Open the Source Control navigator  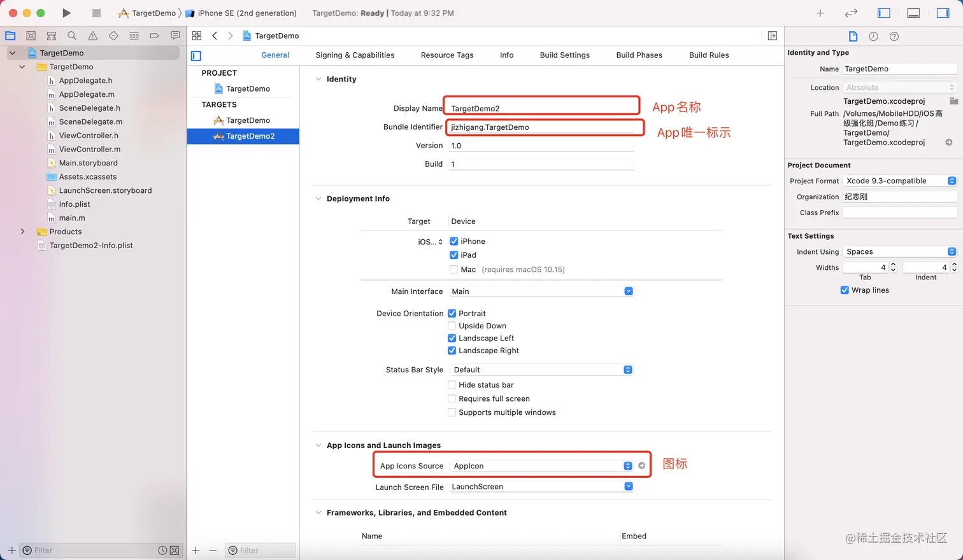point(31,36)
